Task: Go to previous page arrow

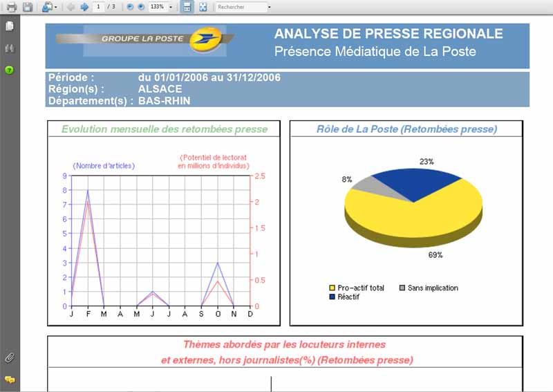Action: pyautogui.click(x=71, y=7)
